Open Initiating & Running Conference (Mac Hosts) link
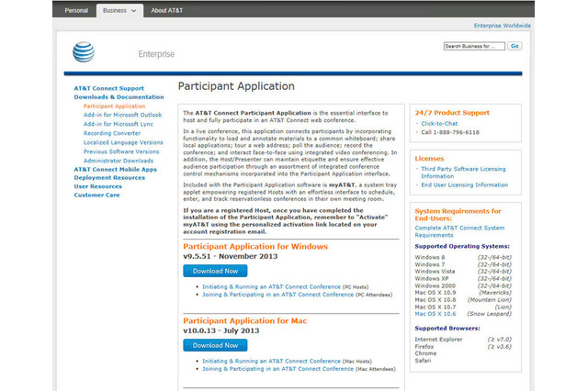This screenshot has height=391, width=588. pos(272,362)
